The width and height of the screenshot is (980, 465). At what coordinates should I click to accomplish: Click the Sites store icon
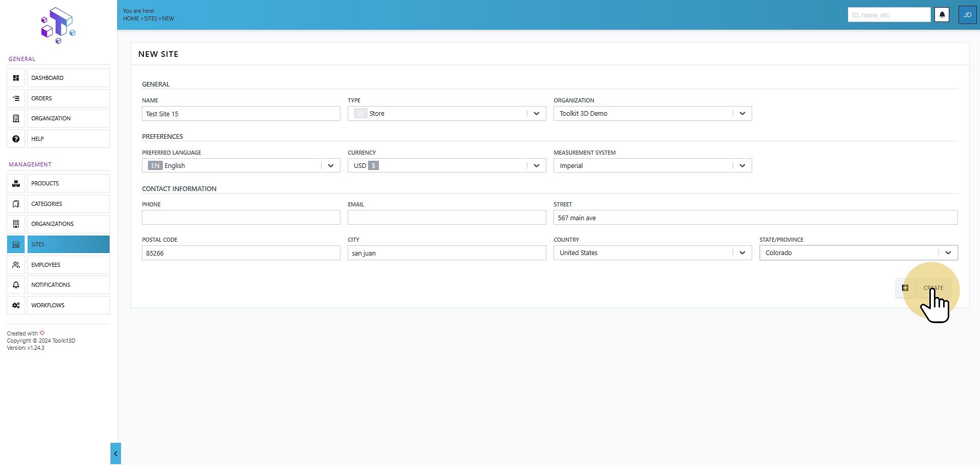click(16, 244)
